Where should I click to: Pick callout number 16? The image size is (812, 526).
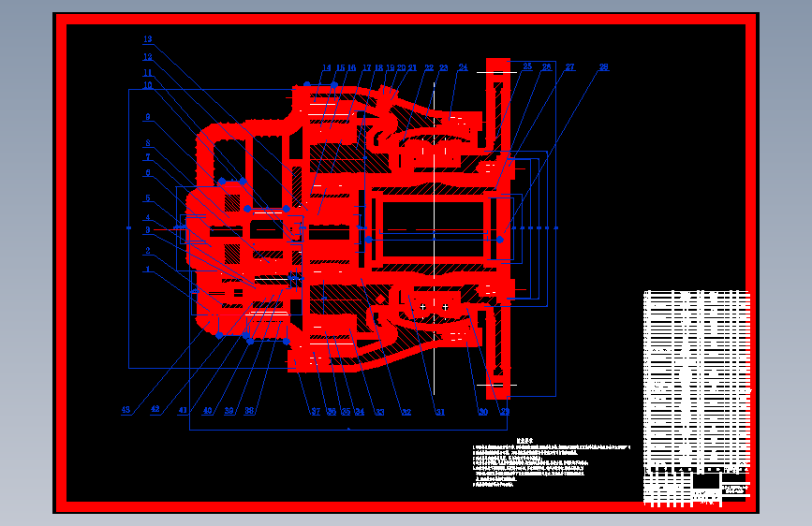[351, 67]
